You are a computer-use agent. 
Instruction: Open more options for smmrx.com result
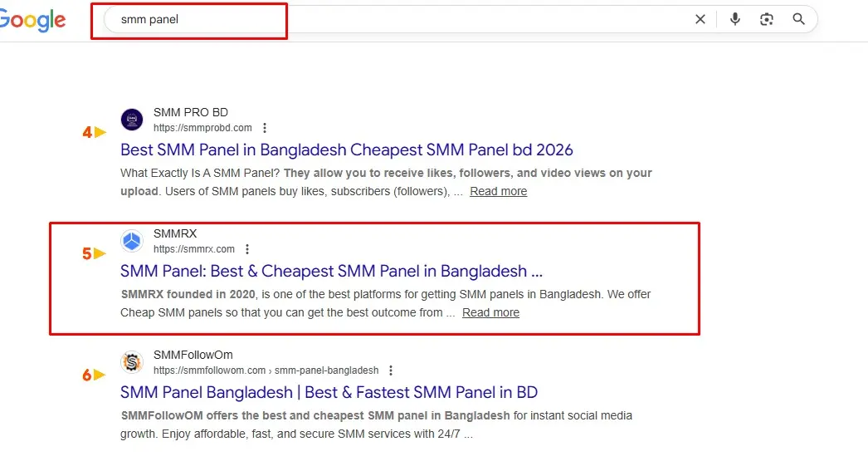pyautogui.click(x=247, y=249)
